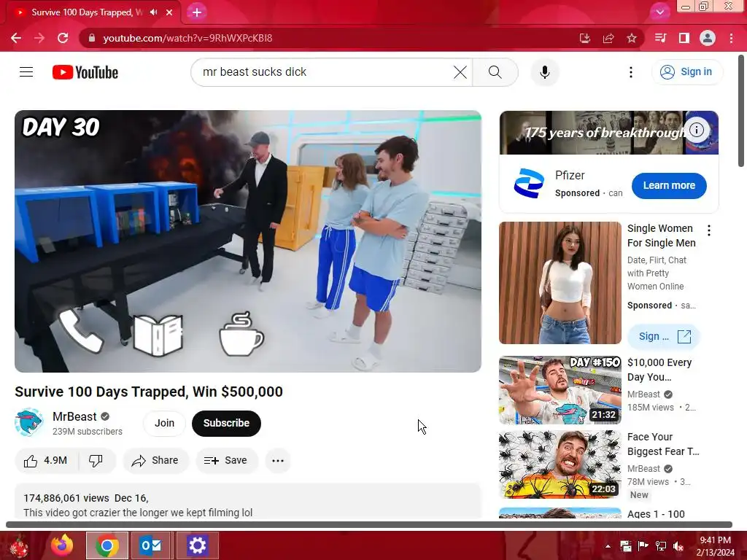Screen dimensions: 747x560
Task: Click Learn more on Pfizer ad
Action: (x=669, y=186)
